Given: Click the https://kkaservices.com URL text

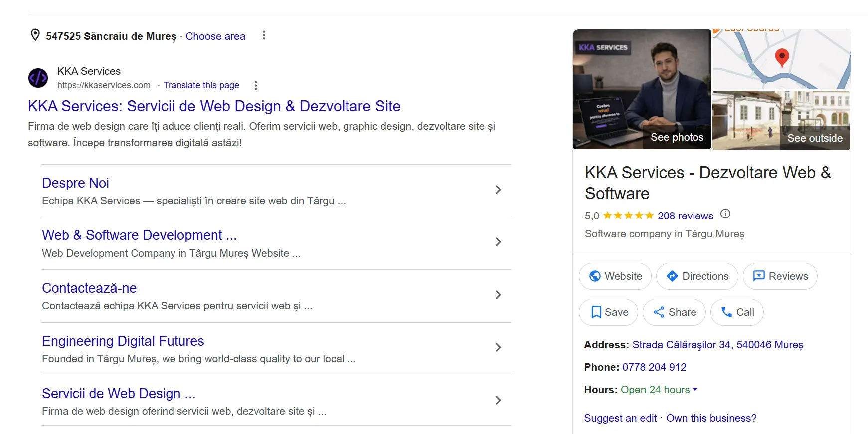Looking at the screenshot, I should 104,85.
